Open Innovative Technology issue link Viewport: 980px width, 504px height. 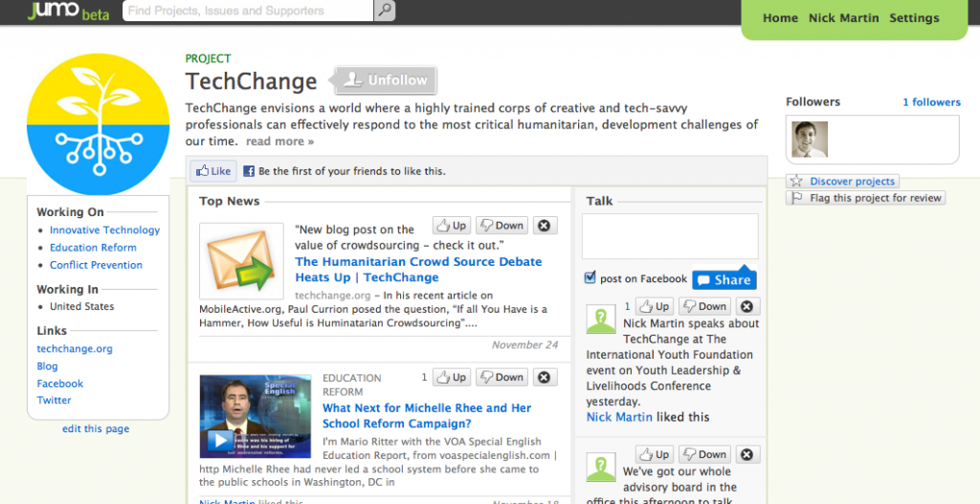tap(105, 230)
